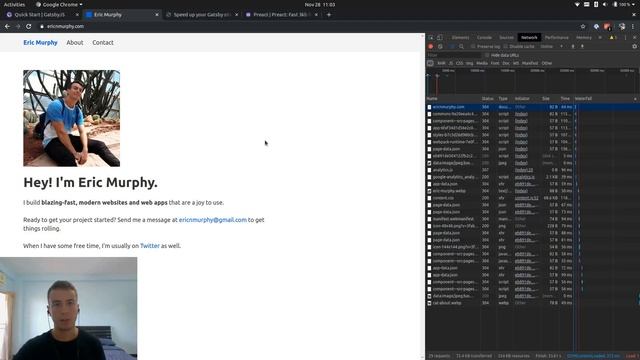Sort requests by the Waterfall column header
640x360 pixels.
coord(605,98)
